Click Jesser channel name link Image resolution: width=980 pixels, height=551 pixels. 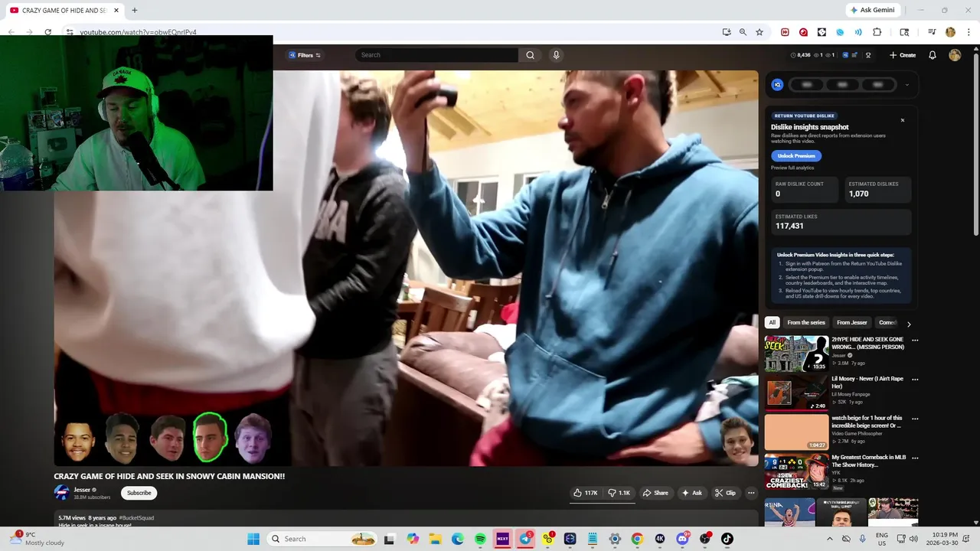tap(82, 490)
